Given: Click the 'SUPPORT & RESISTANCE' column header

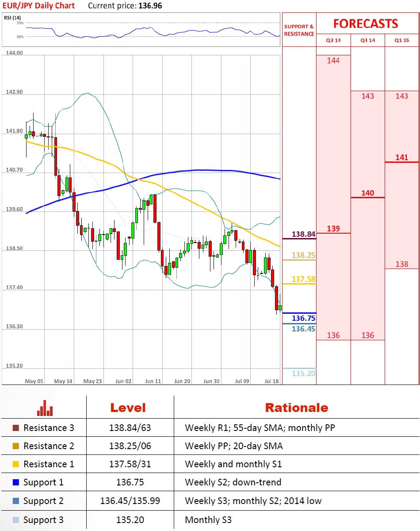Looking at the screenshot, I should (299, 30).
